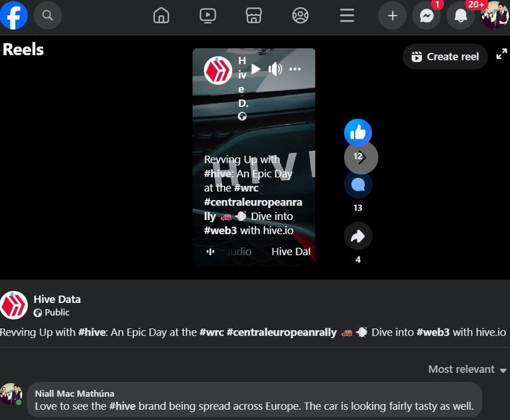Click the share count 4

(x=358, y=260)
